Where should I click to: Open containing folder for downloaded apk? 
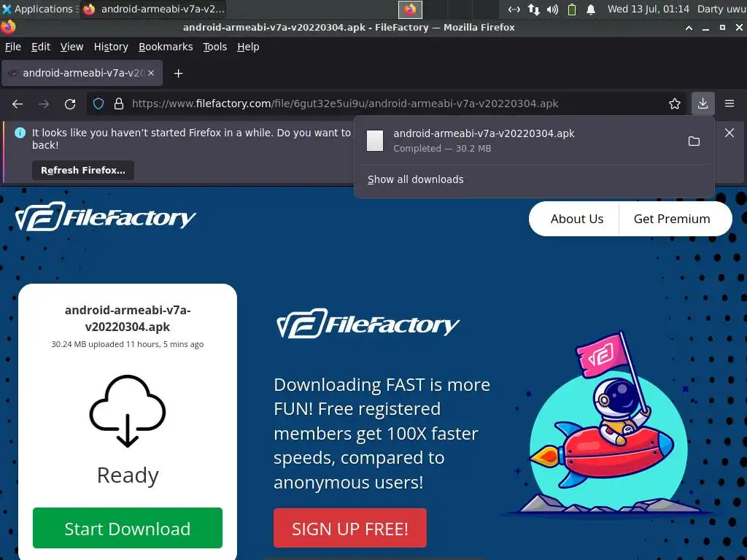click(694, 141)
